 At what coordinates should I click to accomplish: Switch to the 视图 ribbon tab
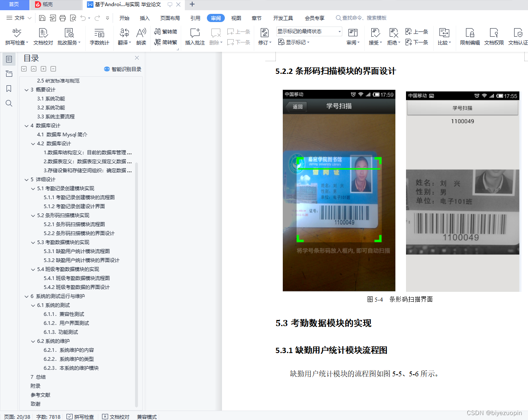click(236, 18)
